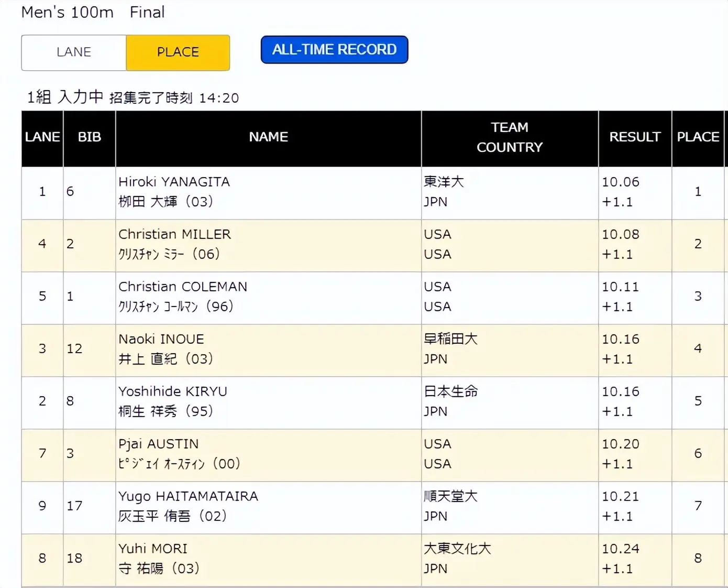Open Yoshihide KIRYU's entry
The height and width of the screenshot is (588, 728).
[172, 391]
